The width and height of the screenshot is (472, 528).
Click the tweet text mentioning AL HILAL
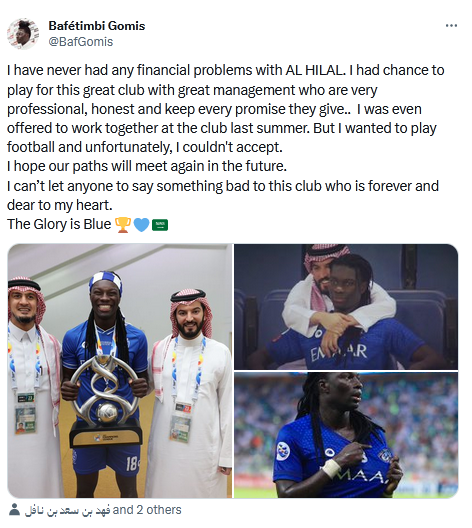226,70
